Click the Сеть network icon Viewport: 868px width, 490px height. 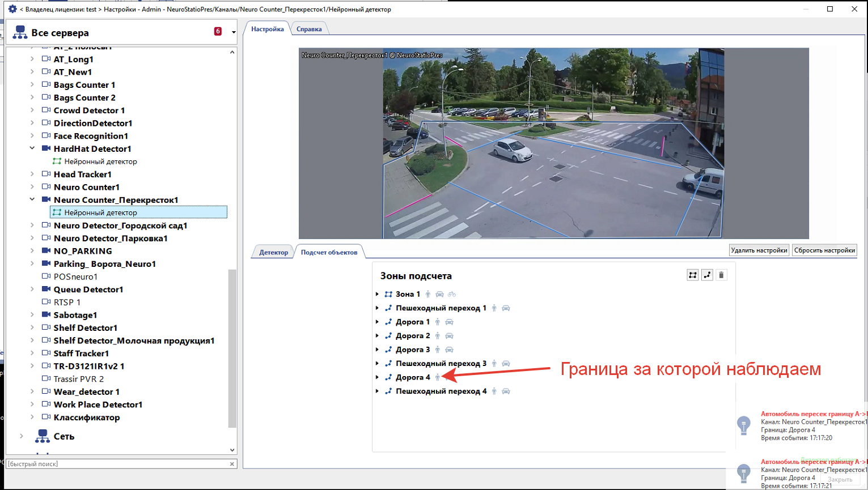pos(43,436)
